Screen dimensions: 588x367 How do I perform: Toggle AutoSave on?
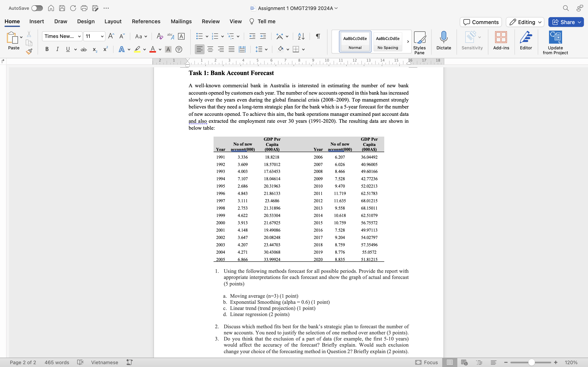click(37, 8)
